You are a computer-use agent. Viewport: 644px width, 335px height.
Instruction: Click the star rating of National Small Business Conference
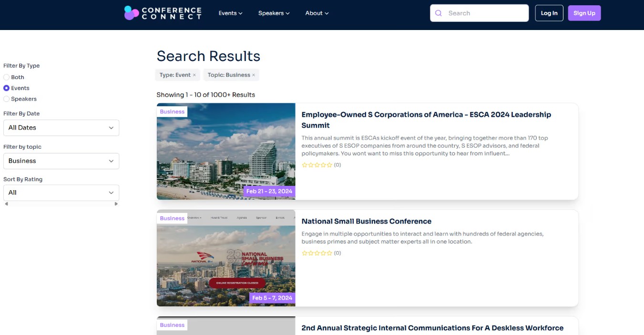[x=317, y=253]
